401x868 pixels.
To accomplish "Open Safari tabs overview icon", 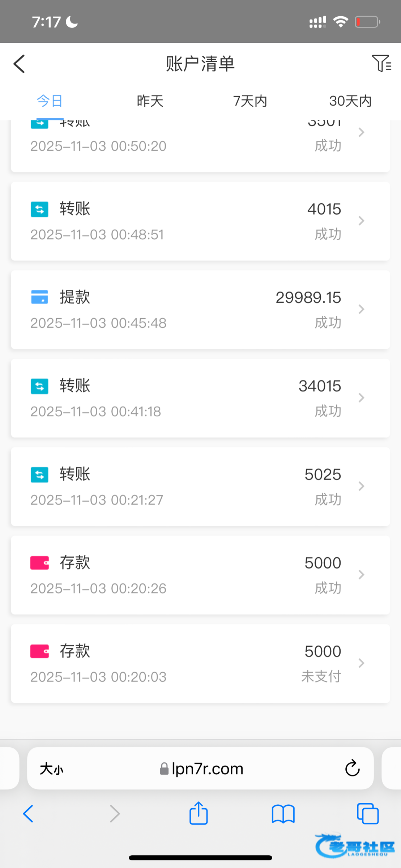I will tap(367, 814).
